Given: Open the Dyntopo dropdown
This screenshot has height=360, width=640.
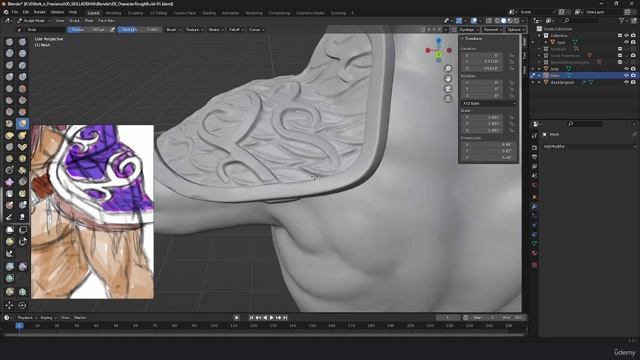Looking at the screenshot, I should tap(468, 29).
